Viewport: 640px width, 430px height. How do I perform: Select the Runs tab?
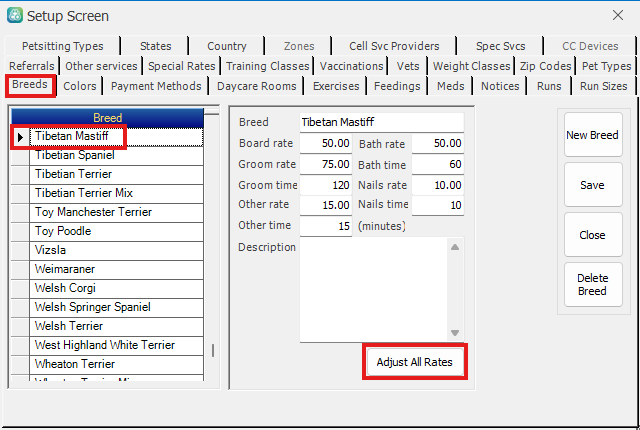pyautogui.click(x=549, y=86)
